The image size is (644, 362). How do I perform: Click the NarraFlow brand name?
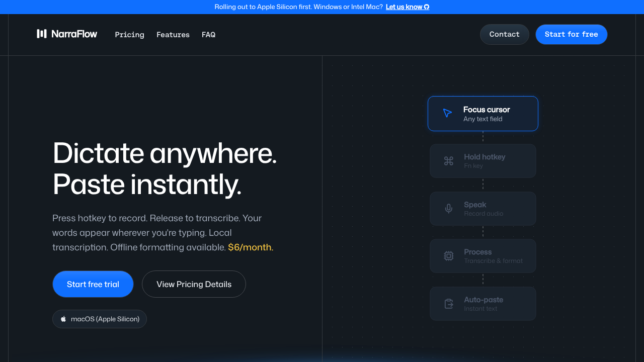click(74, 34)
